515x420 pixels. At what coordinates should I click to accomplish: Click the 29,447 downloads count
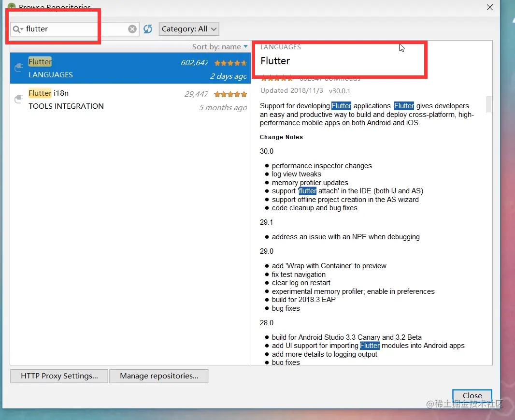(x=196, y=94)
